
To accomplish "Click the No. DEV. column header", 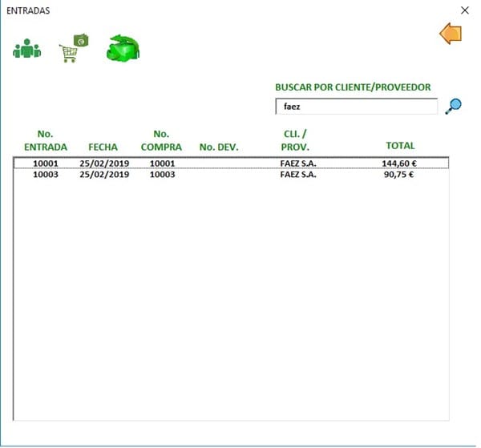I will 219,147.
